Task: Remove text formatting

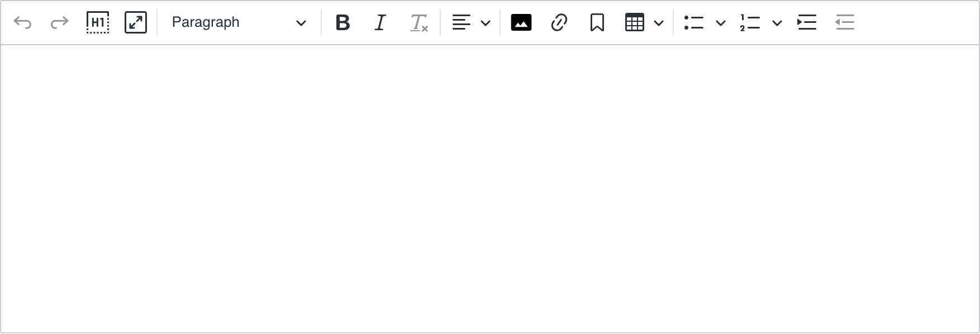Action: [418, 23]
